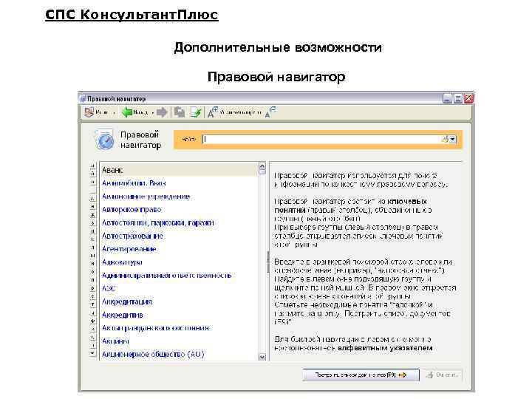
Task: Click Построить список документов (F9) button
Action: point(361,375)
